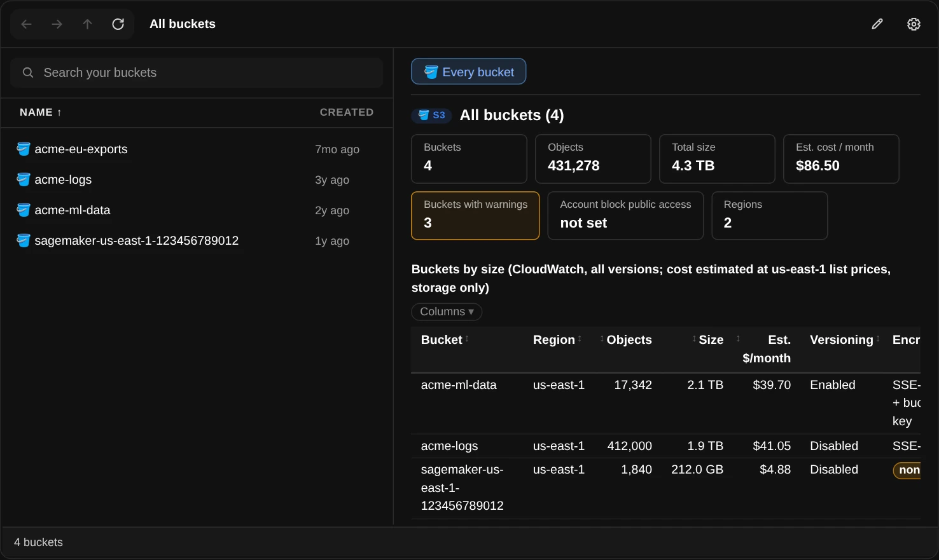Click the Regions card
Viewport: 939px width, 560px height.
770,215
